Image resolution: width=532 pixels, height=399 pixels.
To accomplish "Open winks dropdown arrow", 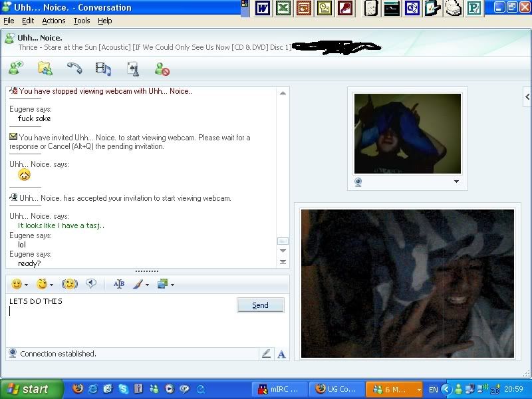I will 51,285.
